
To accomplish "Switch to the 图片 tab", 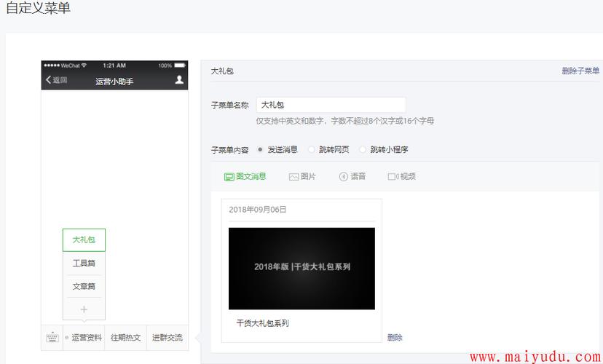I will pos(302,176).
